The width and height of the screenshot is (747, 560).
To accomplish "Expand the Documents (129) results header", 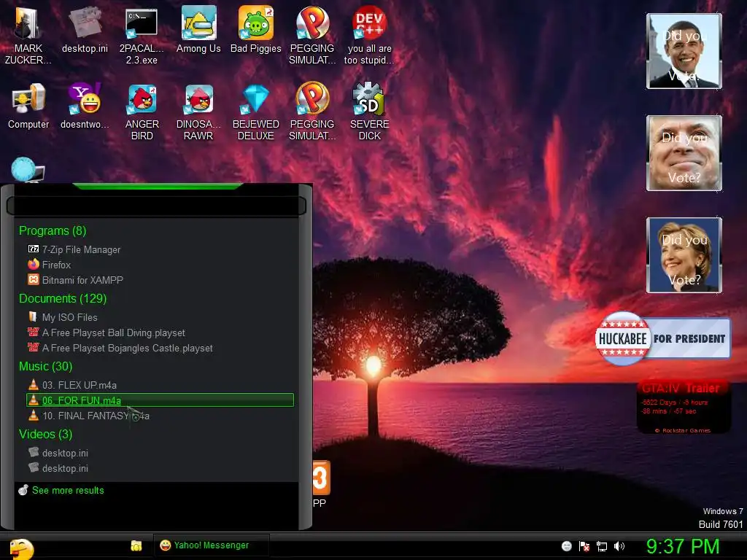I will pyautogui.click(x=63, y=298).
